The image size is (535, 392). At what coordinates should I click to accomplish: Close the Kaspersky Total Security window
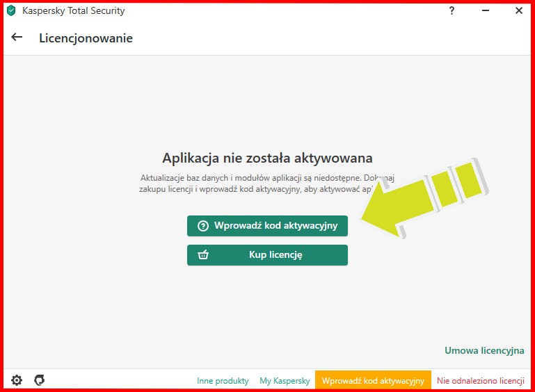pyautogui.click(x=518, y=10)
